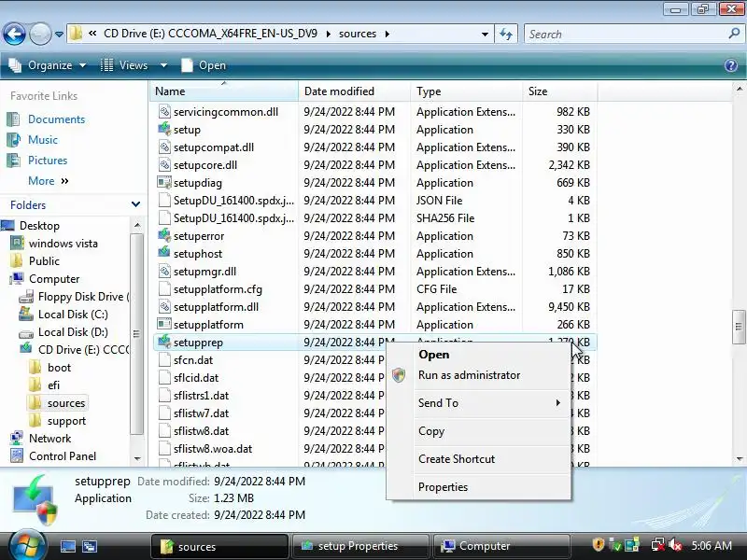
Task: Select setupplatform application icon (266 KB)
Action: (x=164, y=324)
